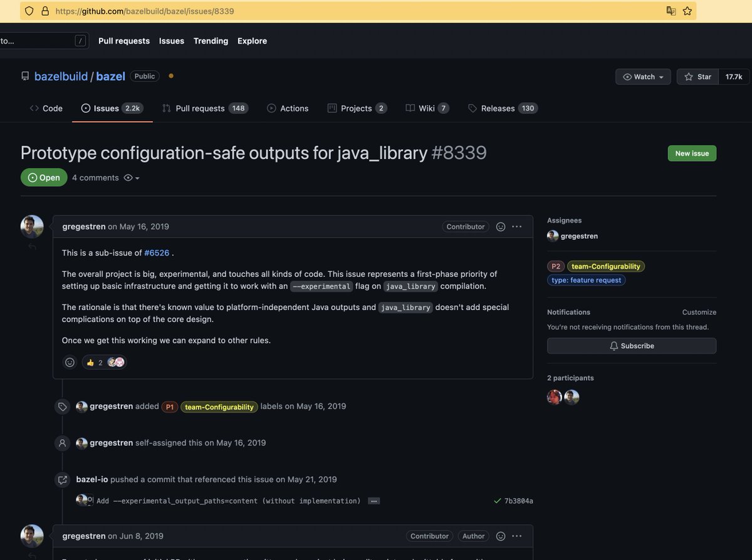This screenshot has width=752, height=560.
Task: Click the 'on May 16, 2019' comment timestamp
Action: click(x=138, y=227)
